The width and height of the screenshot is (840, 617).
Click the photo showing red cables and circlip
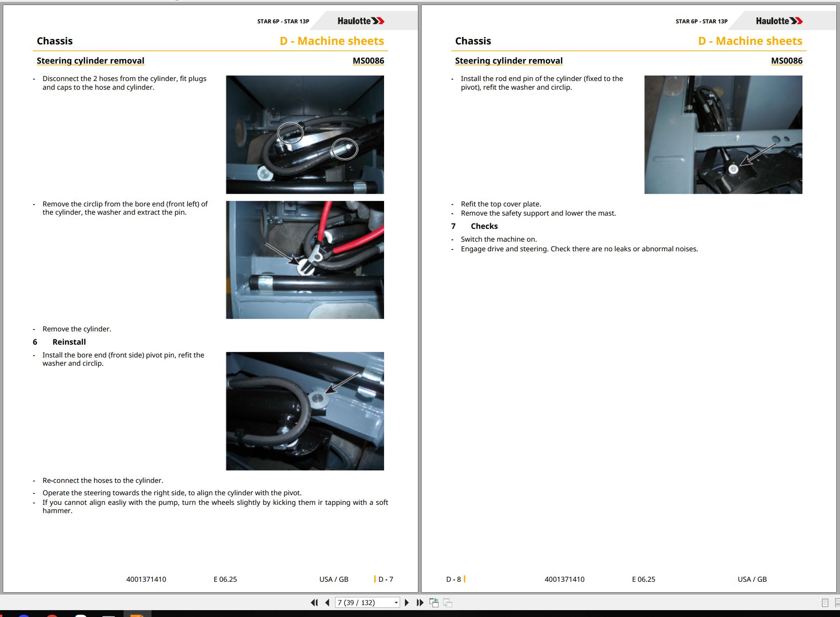pos(305,260)
